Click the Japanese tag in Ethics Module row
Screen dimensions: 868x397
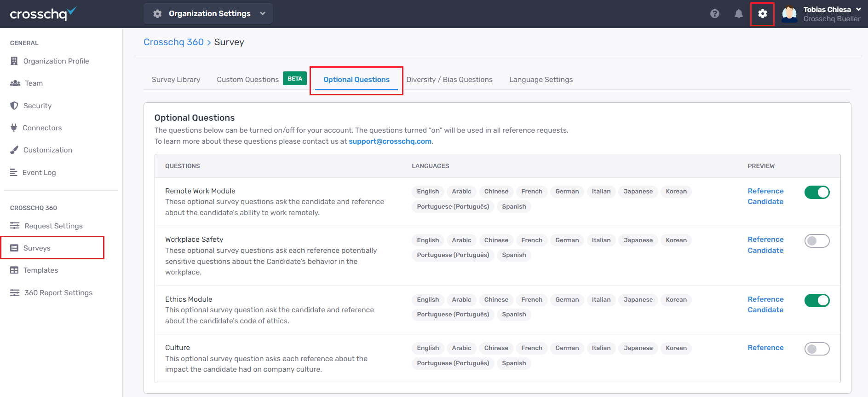point(638,300)
